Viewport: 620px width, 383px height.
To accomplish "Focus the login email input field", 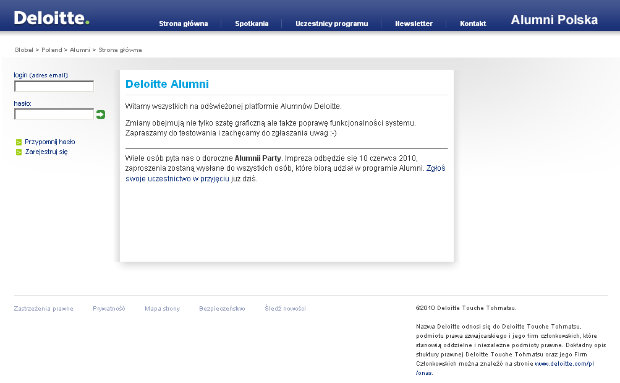I will pos(54,86).
